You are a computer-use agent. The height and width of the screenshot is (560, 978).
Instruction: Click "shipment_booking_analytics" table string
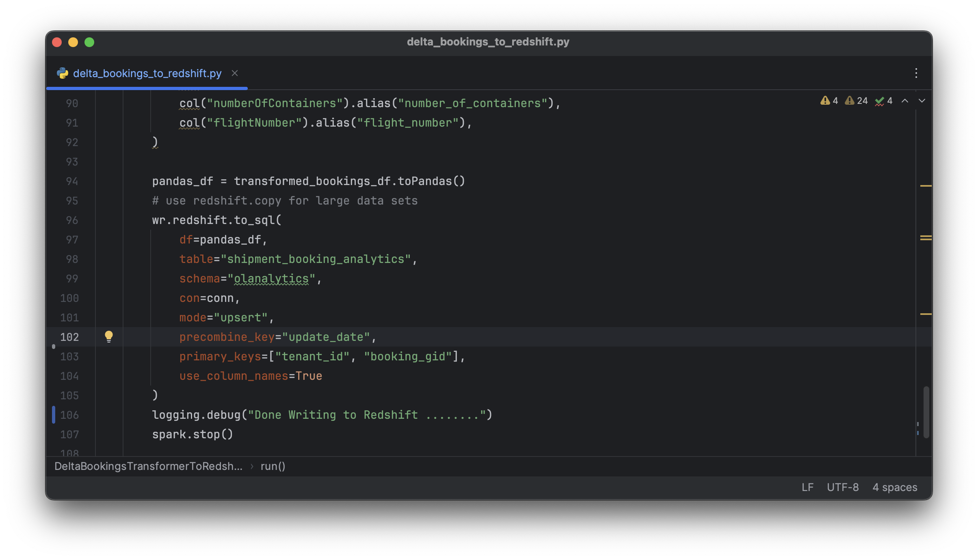[316, 259]
